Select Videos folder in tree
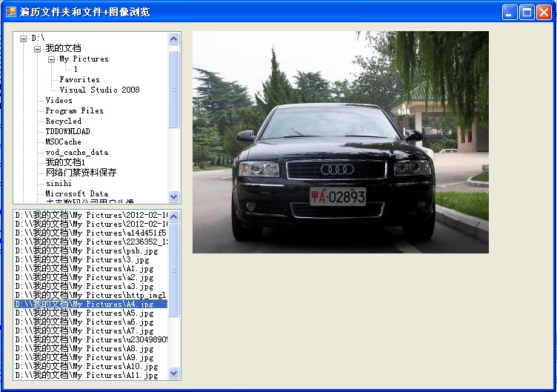557x392 pixels. 59,100
